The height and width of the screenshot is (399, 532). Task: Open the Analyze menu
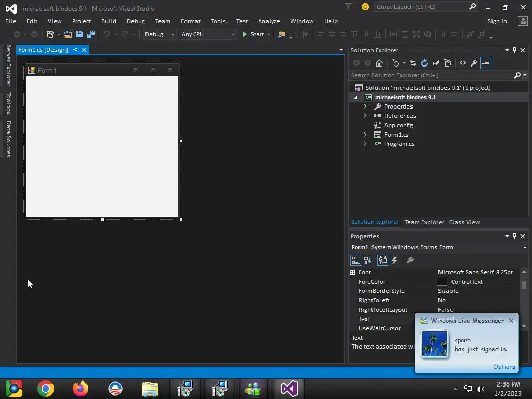[269, 21]
